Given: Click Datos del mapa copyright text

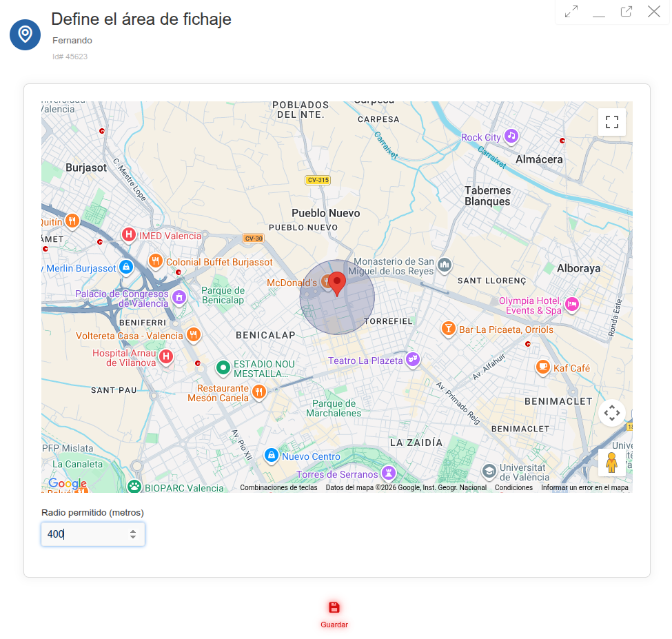Looking at the screenshot, I should pyautogui.click(x=406, y=488).
